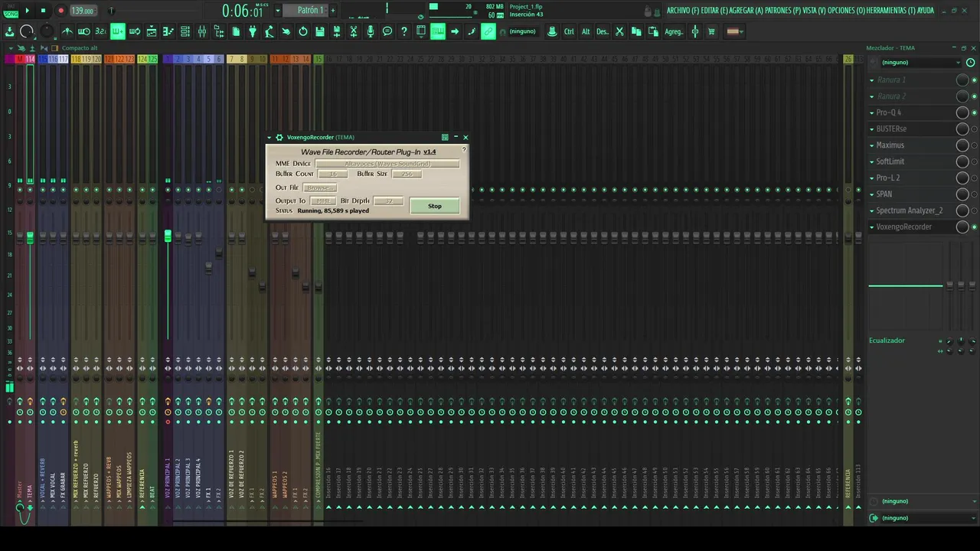
Task: Click the gear icon in VoxengoRecorder title bar
Action: point(279,138)
